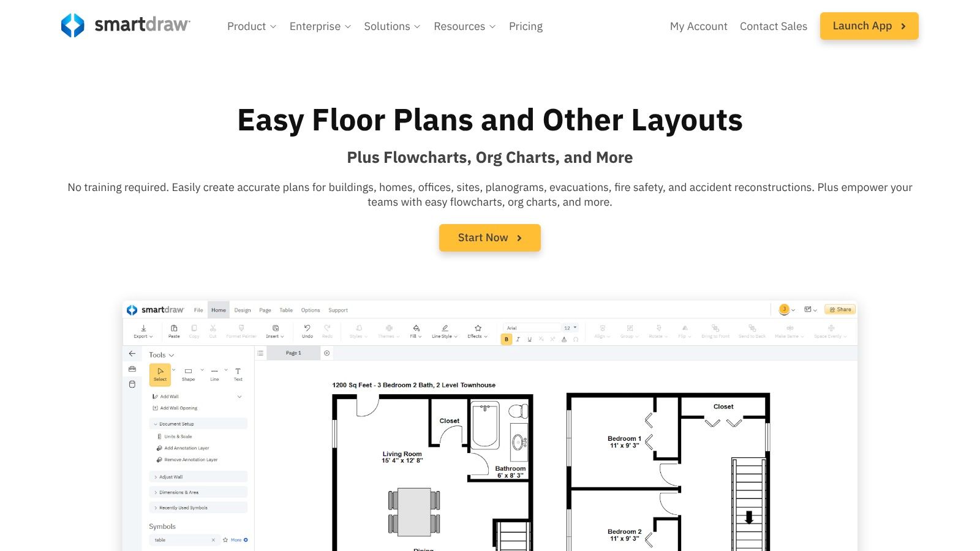The height and width of the screenshot is (551, 980).
Task: Click the Start Now button
Action: click(x=489, y=238)
